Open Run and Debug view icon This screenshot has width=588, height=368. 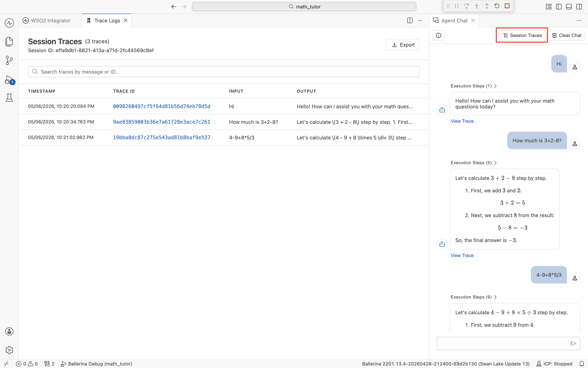9,80
